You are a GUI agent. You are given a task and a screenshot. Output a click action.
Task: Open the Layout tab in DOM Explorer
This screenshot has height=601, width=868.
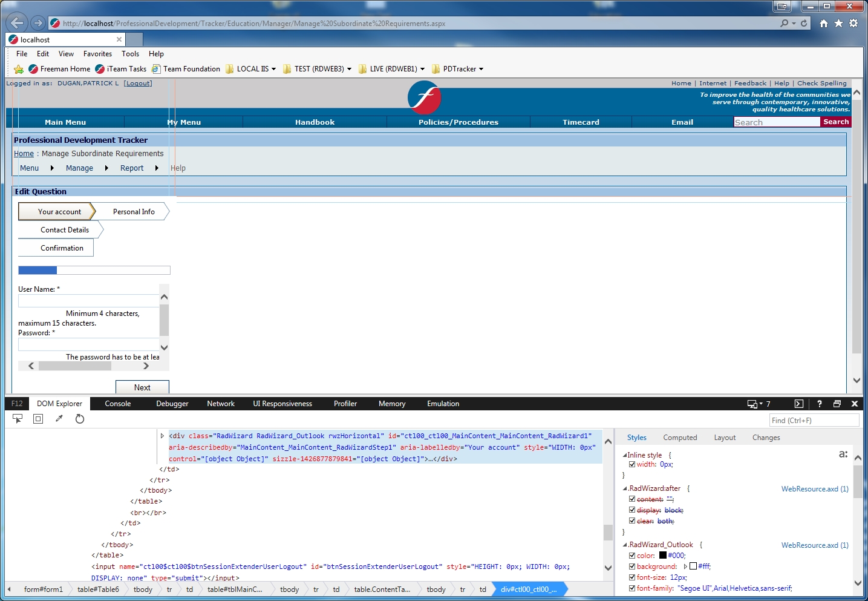[x=725, y=438]
